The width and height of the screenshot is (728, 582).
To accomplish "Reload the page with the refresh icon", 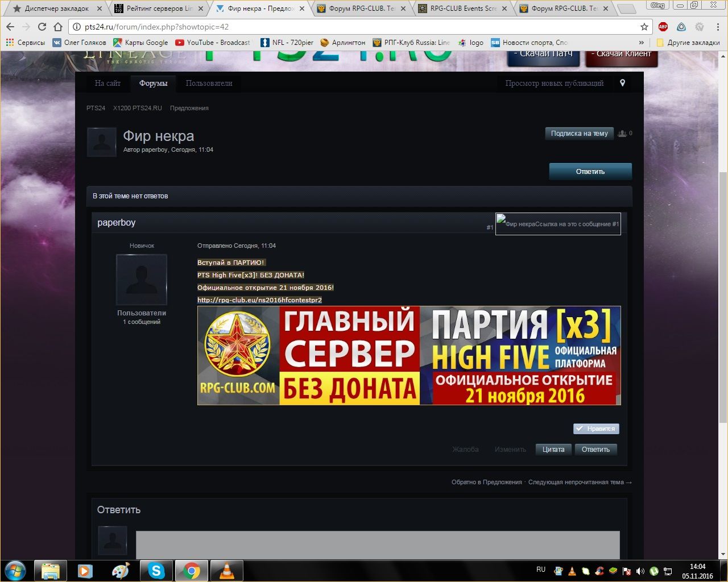I will pos(42,27).
